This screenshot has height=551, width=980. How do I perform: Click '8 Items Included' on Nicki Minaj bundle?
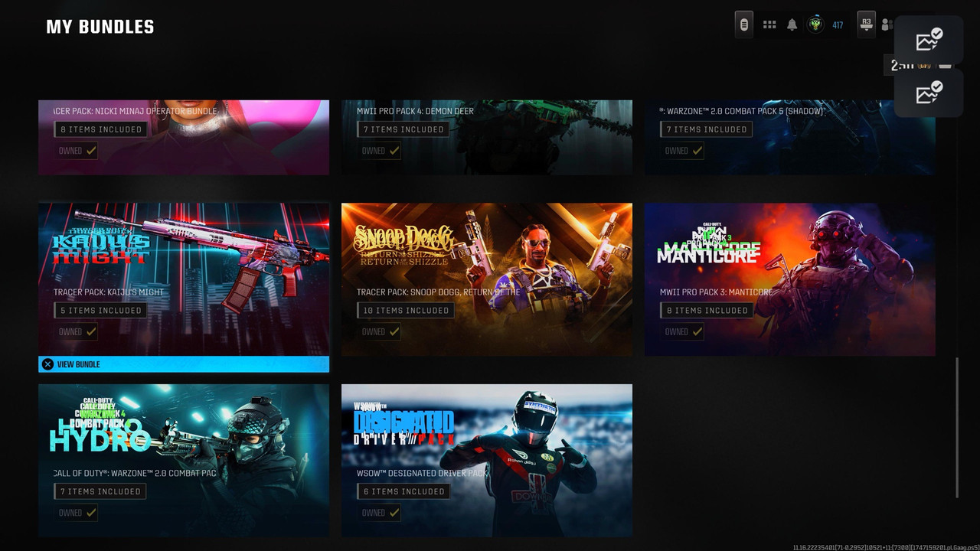101,129
